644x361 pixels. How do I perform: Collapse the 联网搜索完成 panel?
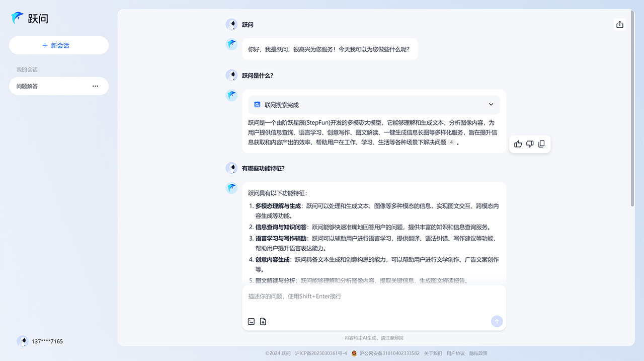point(491,104)
